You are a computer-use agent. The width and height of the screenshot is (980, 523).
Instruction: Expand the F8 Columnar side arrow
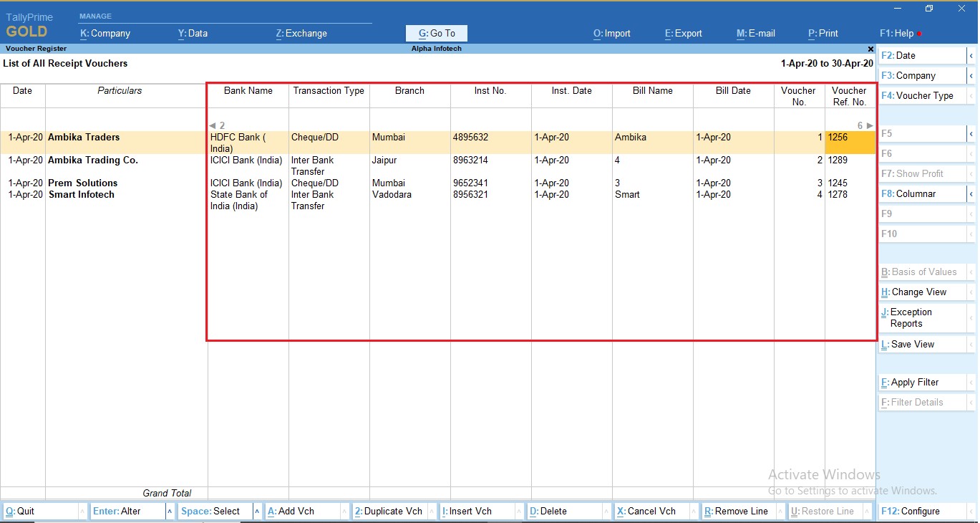coord(971,194)
